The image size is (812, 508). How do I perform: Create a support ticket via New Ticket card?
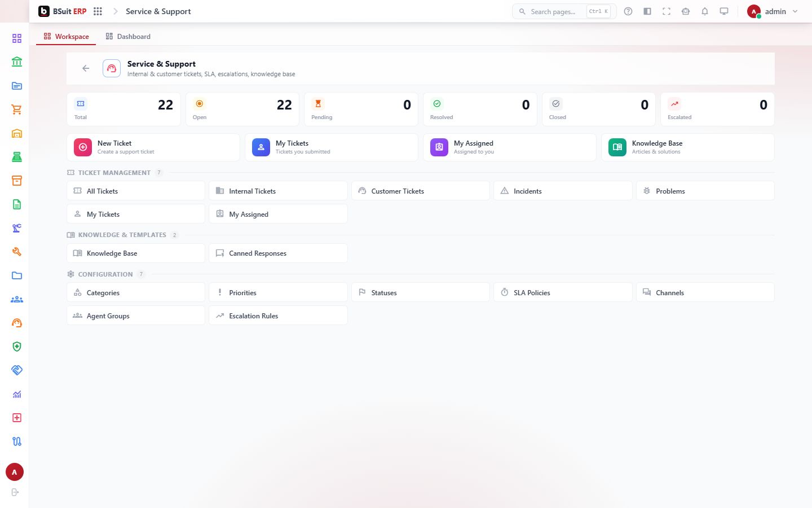point(153,147)
